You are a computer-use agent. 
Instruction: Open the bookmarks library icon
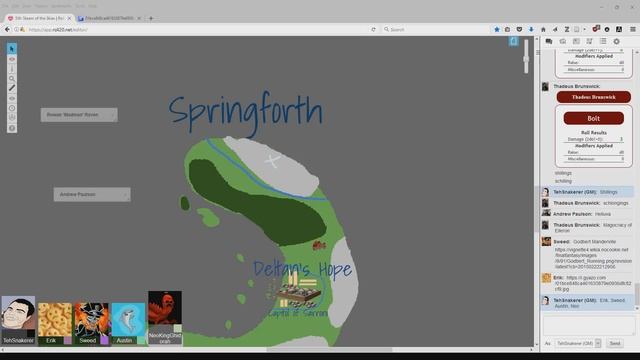pyautogui.click(x=507, y=29)
